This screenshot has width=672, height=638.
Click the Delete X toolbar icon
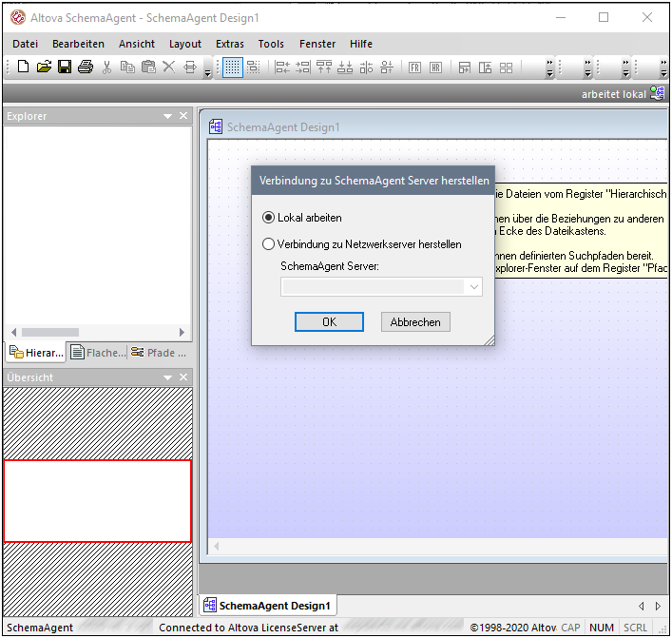point(169,67)
